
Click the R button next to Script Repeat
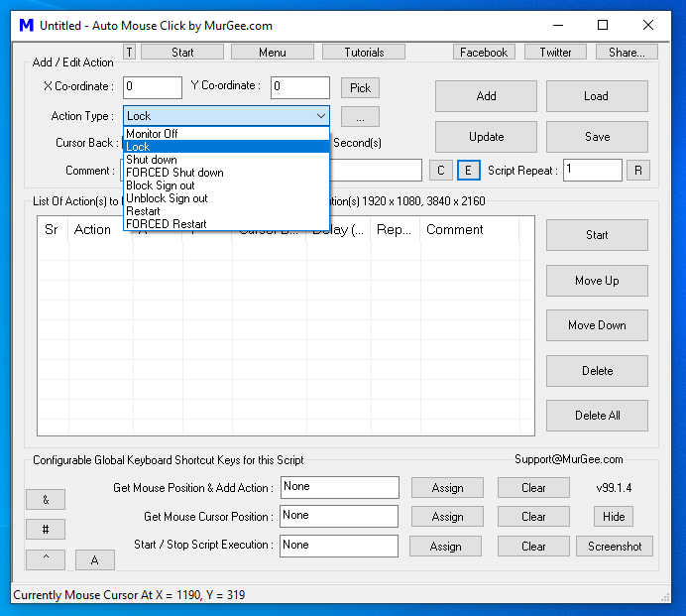click(x=639, y=171)
